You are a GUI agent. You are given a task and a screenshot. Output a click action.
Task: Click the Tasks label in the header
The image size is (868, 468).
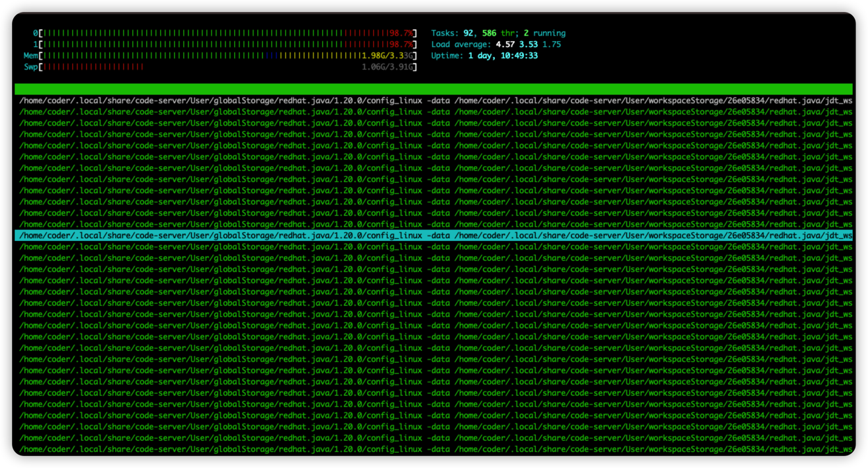[x=444, y=33]
